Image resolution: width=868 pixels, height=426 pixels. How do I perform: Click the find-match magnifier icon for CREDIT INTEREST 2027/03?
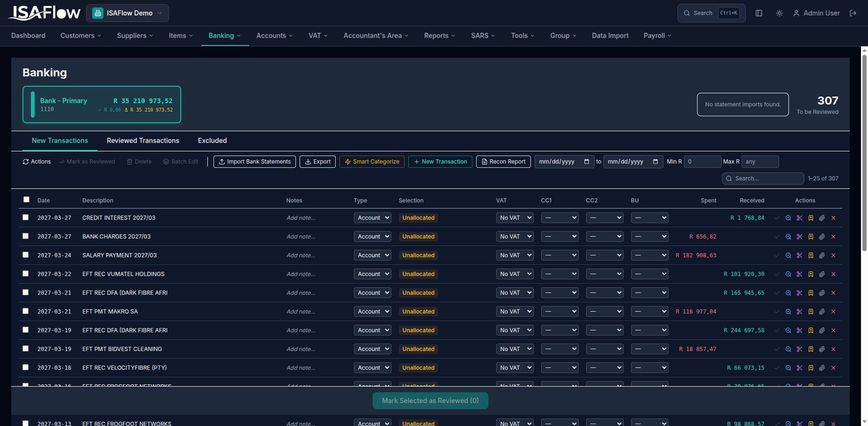pos(788,218)
